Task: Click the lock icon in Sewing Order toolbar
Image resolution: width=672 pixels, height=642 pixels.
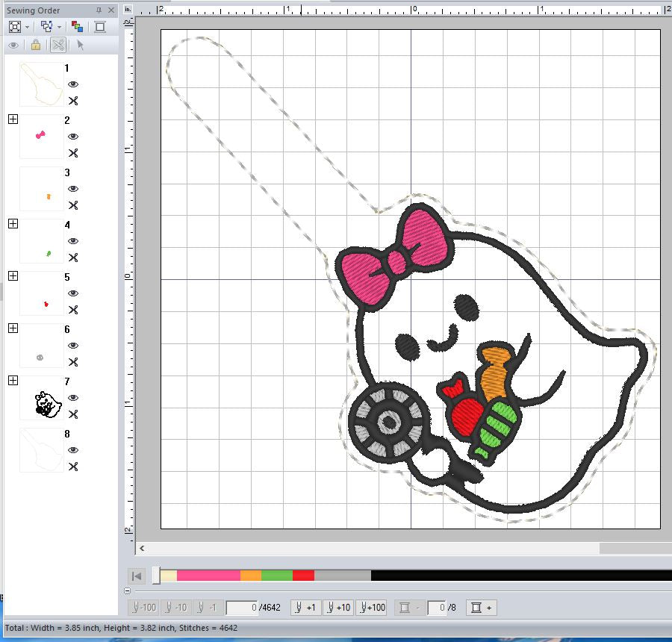Action: [x=36, y=45]
